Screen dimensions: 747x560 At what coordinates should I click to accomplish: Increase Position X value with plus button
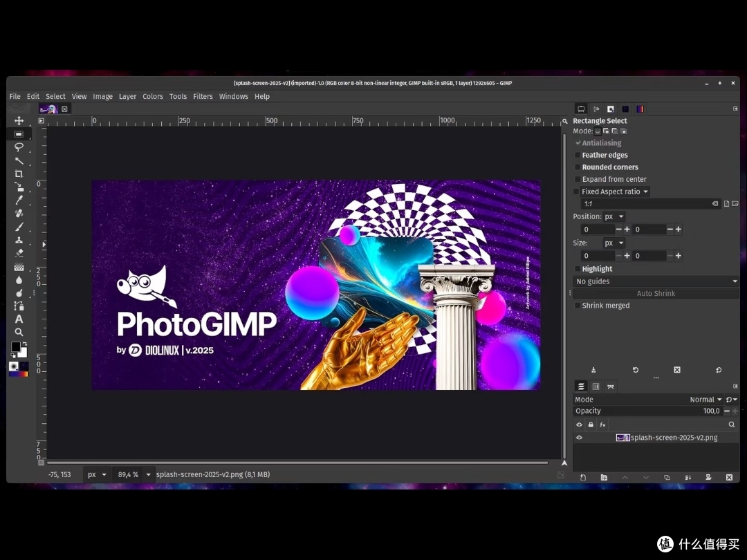pyautogui.click(x=627, y=230)
